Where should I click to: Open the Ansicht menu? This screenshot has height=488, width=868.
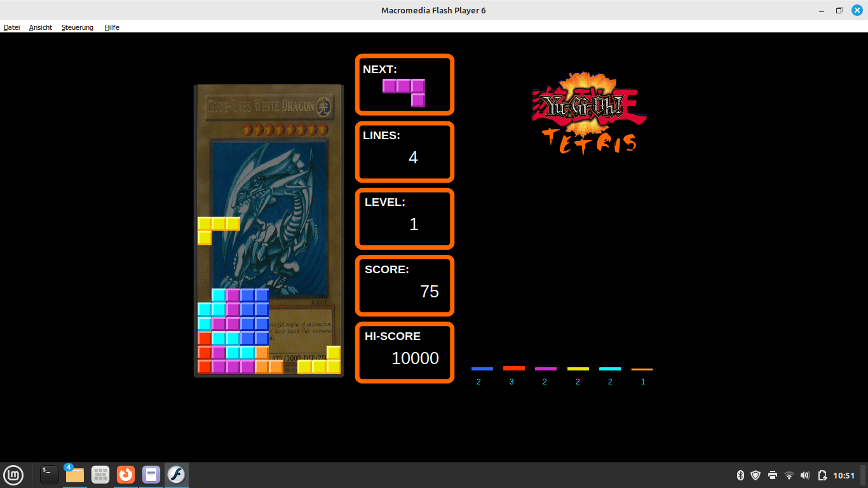[41, 27]
